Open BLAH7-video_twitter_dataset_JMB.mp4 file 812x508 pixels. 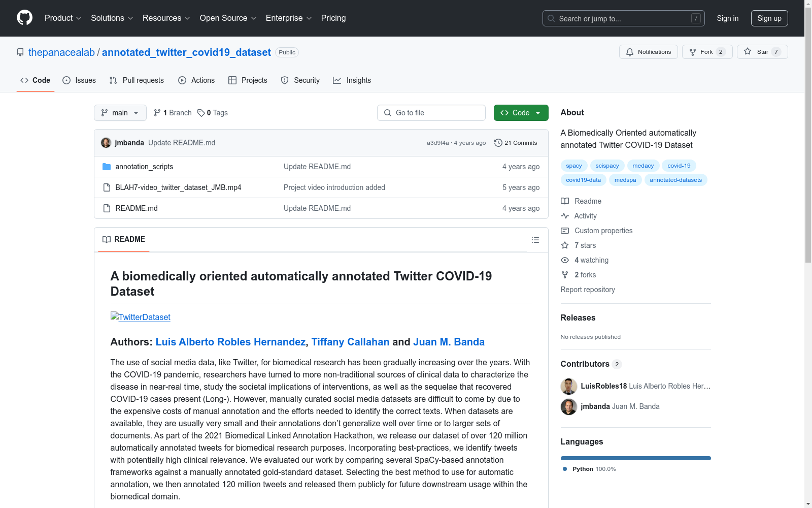coord(178,187)
